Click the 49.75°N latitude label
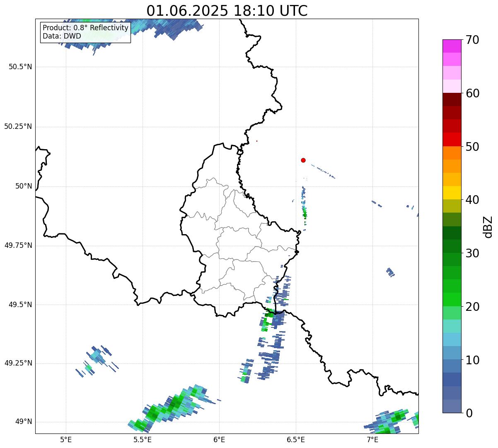 pos(18,245)
